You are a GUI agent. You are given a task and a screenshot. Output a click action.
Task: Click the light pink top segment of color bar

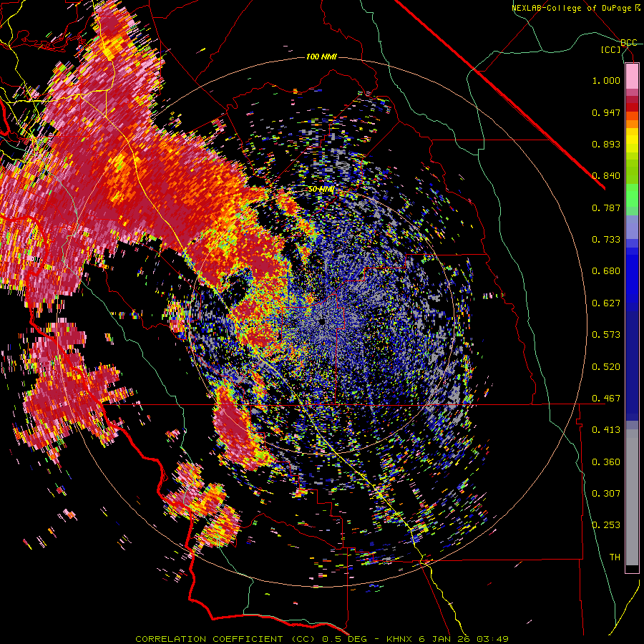[632, 76]
